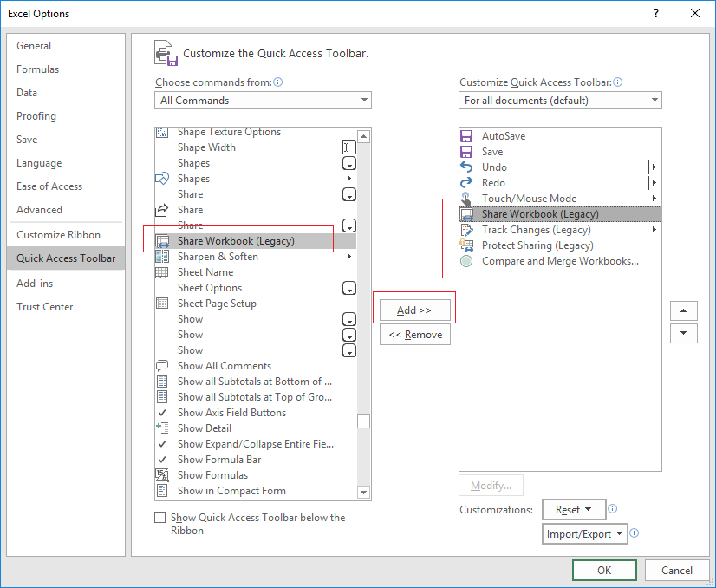
Task: Open the Import/Export dropdown button
Action: tap(585, 533)
